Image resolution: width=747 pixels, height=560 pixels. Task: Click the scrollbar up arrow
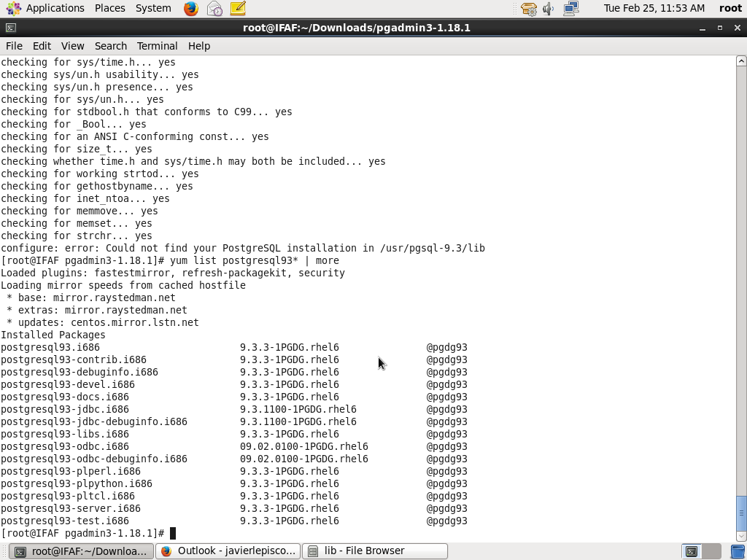coord(741,61)
